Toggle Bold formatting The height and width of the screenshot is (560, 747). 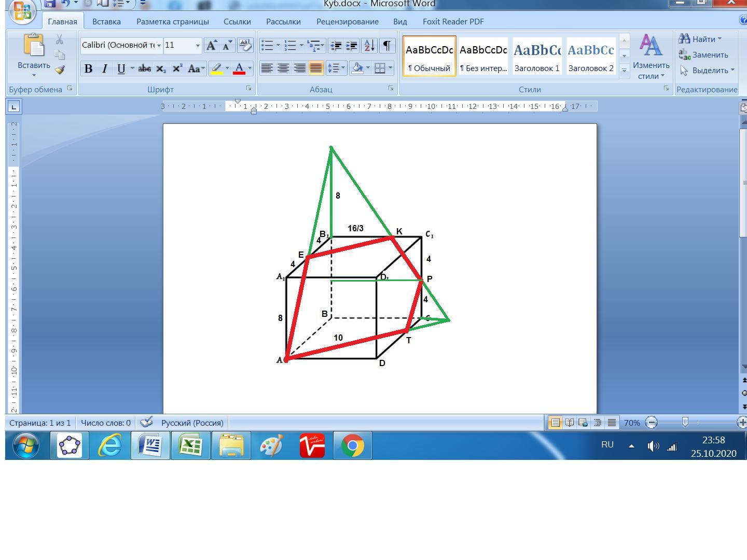pos(88,68)
